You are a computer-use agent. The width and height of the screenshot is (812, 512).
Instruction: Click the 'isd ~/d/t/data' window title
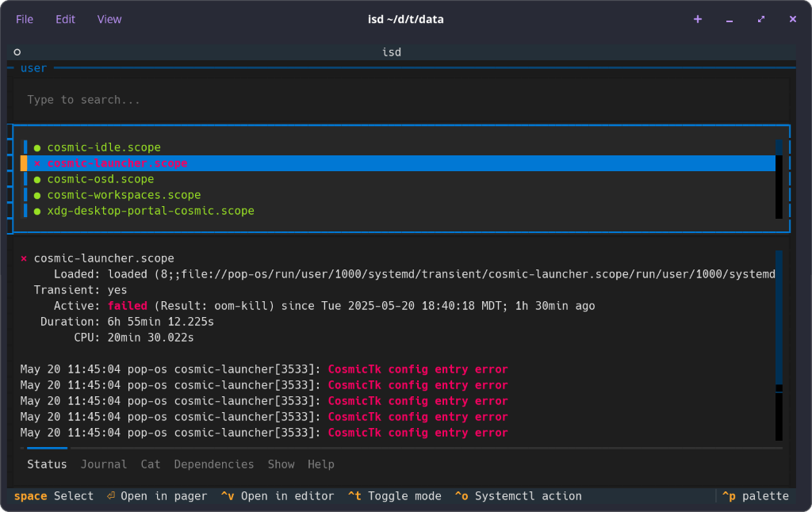coord(405,19)
